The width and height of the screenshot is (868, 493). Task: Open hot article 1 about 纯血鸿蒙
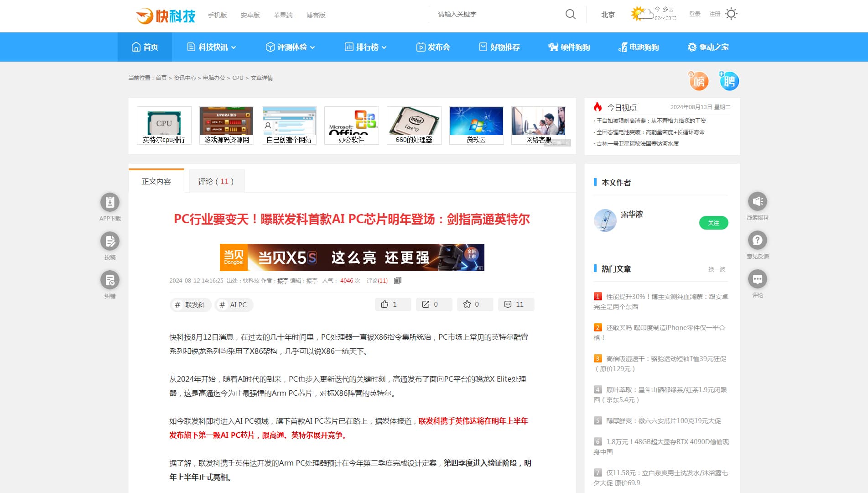[661, 302]
